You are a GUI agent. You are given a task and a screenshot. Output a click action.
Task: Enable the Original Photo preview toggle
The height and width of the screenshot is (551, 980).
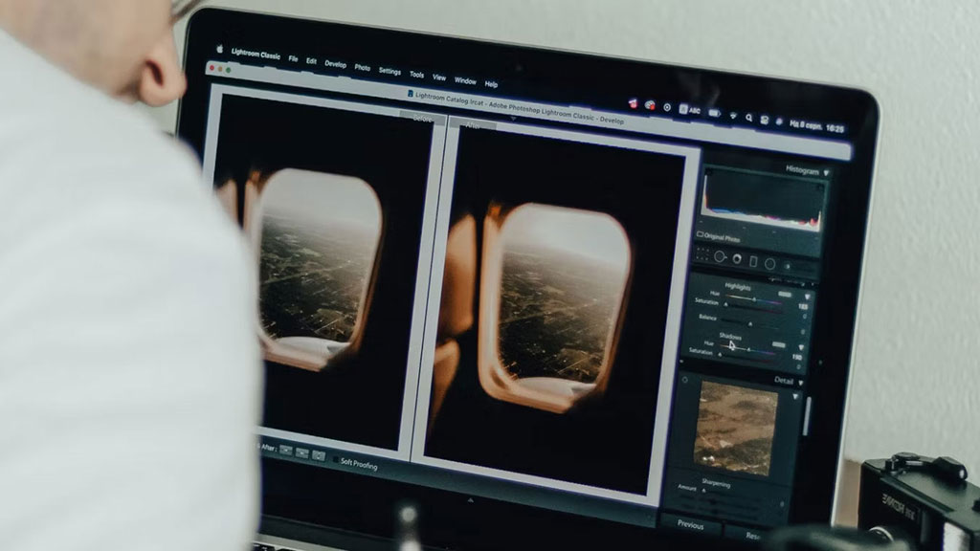point(701,234)
